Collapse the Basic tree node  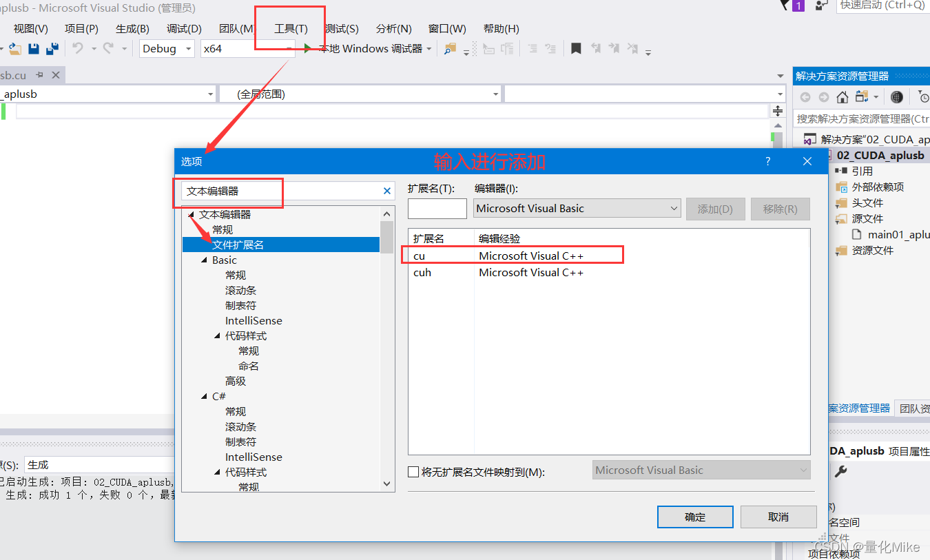[x=204, y=260]
